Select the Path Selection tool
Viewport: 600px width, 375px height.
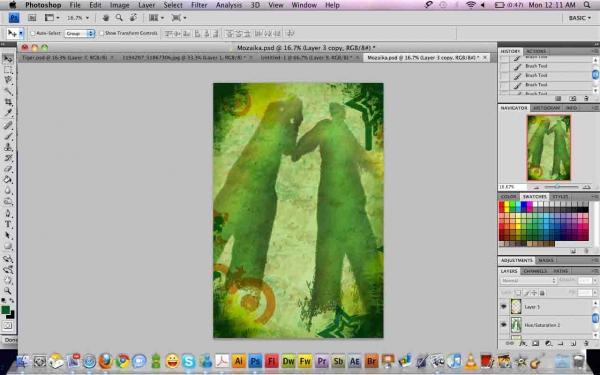pyautogui.click(x=8, y=235)
